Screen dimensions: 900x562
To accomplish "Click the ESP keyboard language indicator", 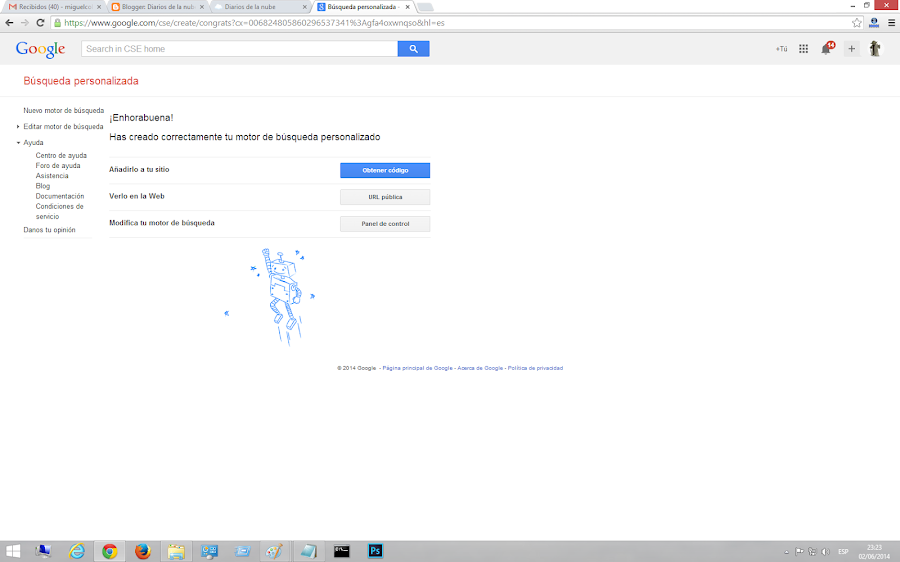I will pyautogui.click(x=843, y=552).
